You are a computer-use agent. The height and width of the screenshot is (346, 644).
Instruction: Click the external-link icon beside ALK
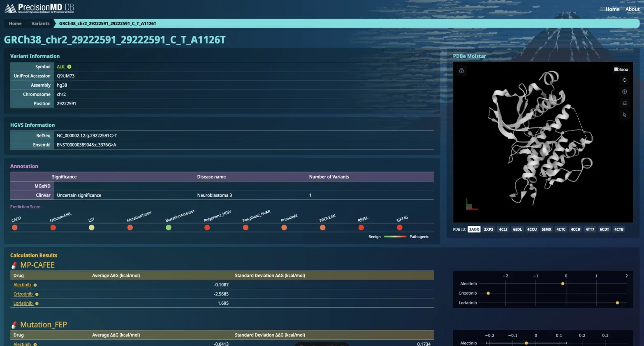(x=69, y=67)
